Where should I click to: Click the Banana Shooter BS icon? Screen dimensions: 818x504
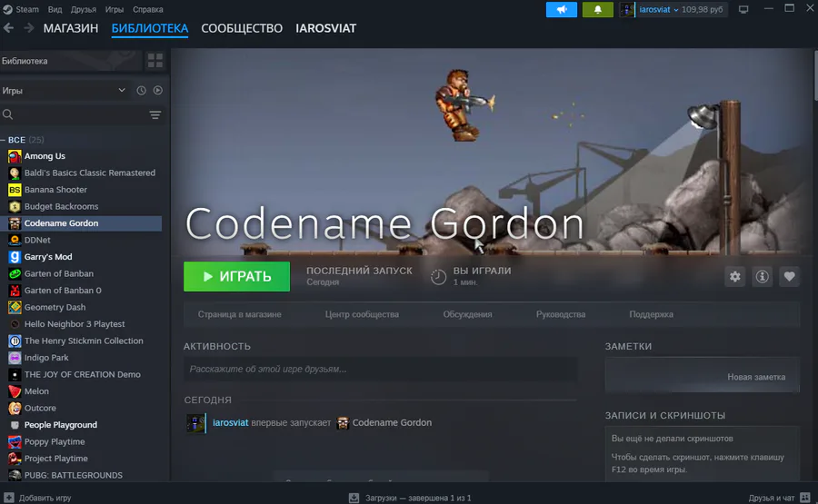pyautogui.click(x=15, y=190)
